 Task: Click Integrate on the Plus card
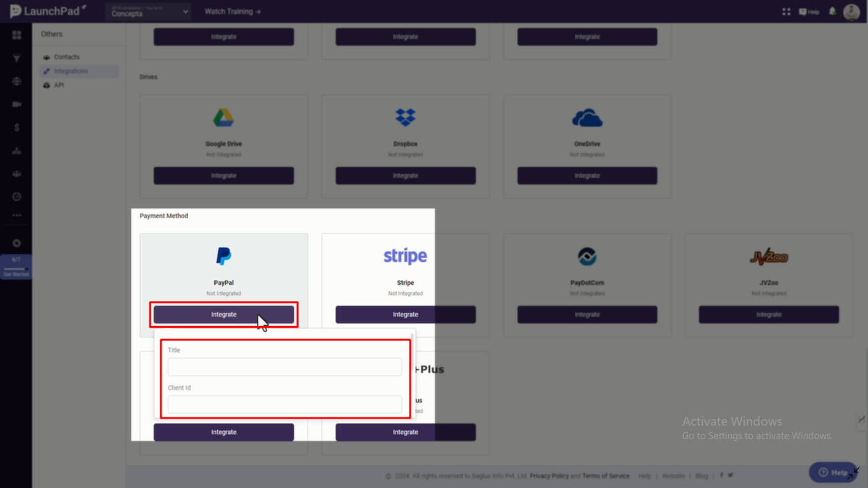tap(406, 432)
